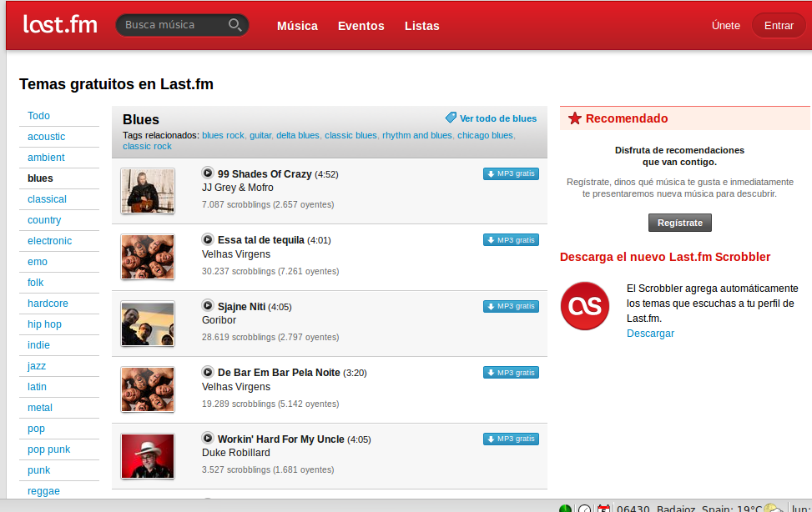
Task: Open the rhythm and blues tag
Action: [417, 135]
